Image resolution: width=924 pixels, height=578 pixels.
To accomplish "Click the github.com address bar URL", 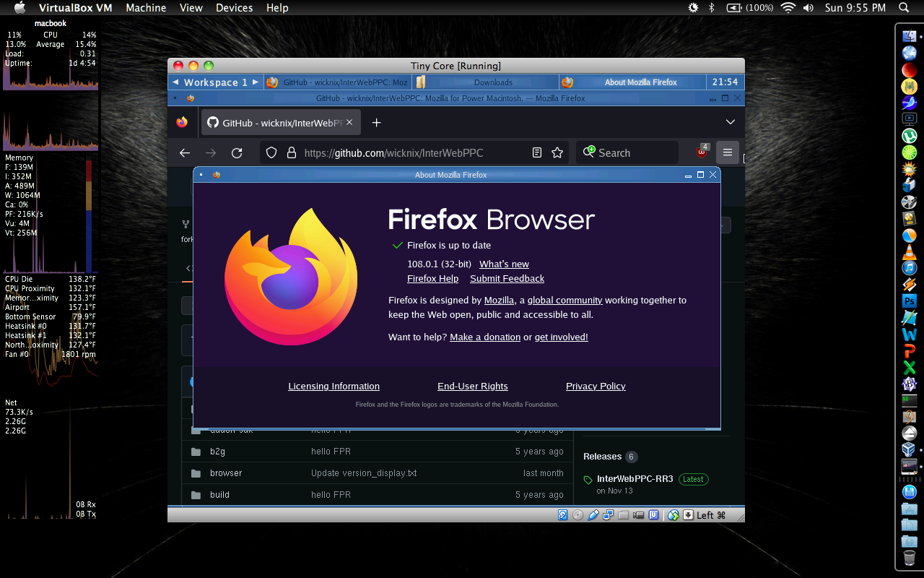I will (x=393, y=153).
